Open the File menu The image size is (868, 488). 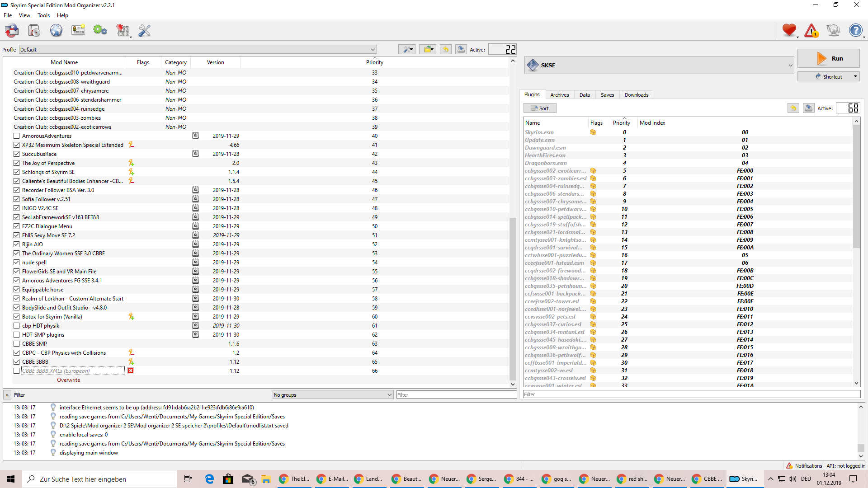pyautogui.click(x=8, y=15)
